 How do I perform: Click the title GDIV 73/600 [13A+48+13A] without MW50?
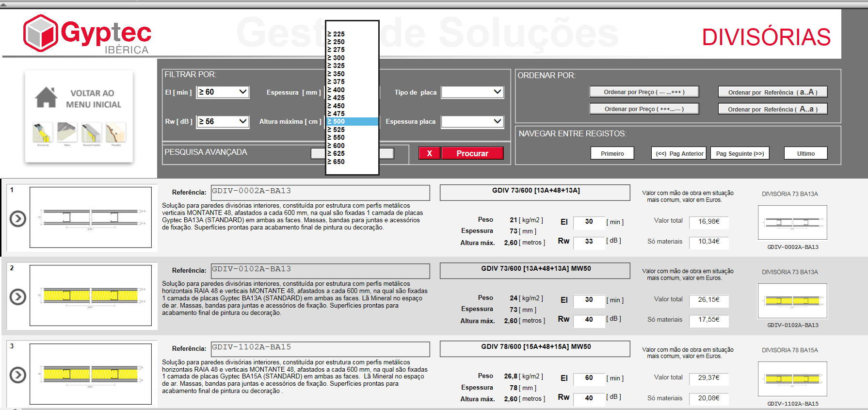(x=535, y=192)
